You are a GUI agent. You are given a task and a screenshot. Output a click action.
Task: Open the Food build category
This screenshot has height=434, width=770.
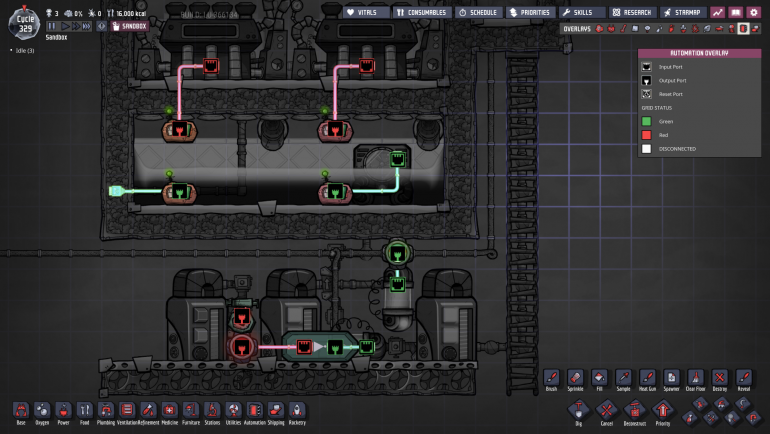[x=84, y=411]
